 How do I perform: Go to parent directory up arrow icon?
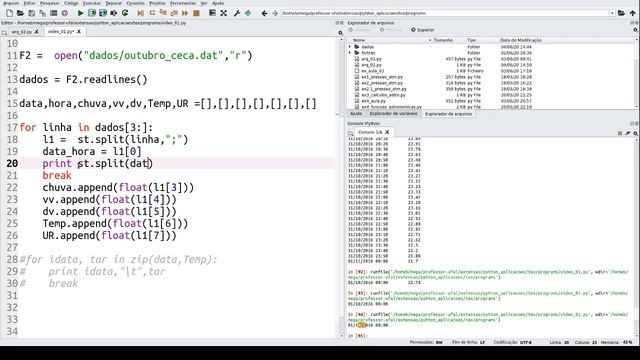pyautogui.click(x=633, y=13)
